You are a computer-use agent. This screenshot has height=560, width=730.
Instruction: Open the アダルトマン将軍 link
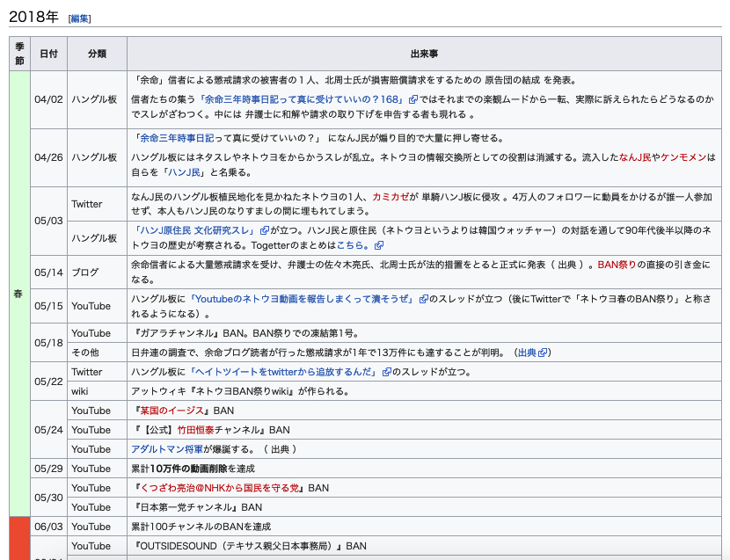point(167,449)
